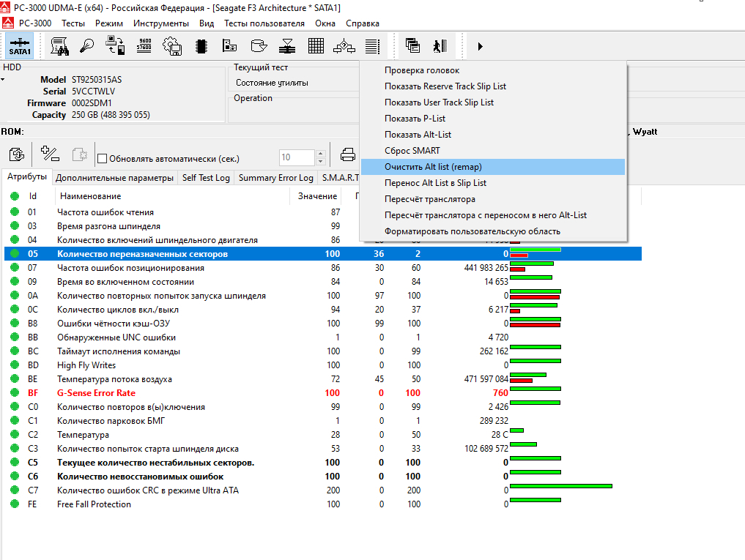Click the light bulb toolbar icon
Viewport: 745px width, 560px height.
coord(87,46)
